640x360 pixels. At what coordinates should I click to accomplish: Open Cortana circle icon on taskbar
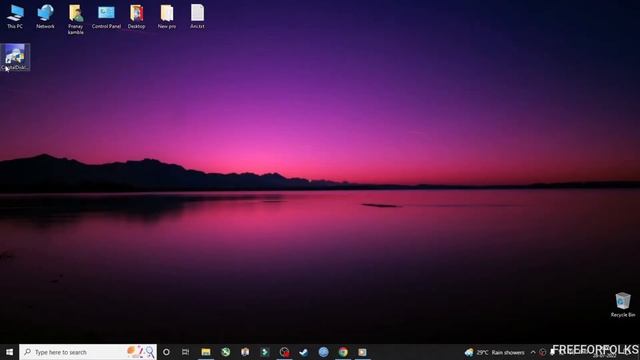[166, 352]
